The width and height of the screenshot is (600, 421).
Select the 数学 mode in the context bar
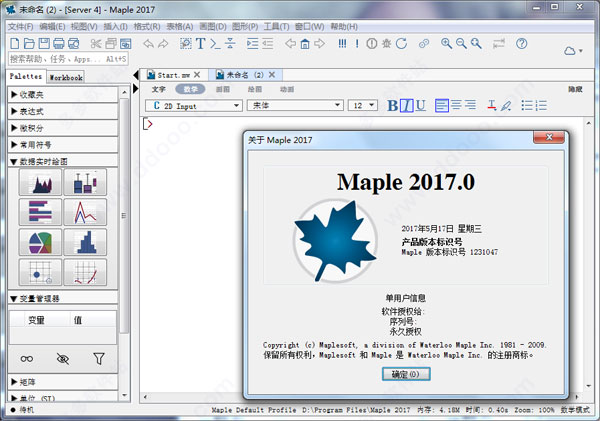(190, 89)
